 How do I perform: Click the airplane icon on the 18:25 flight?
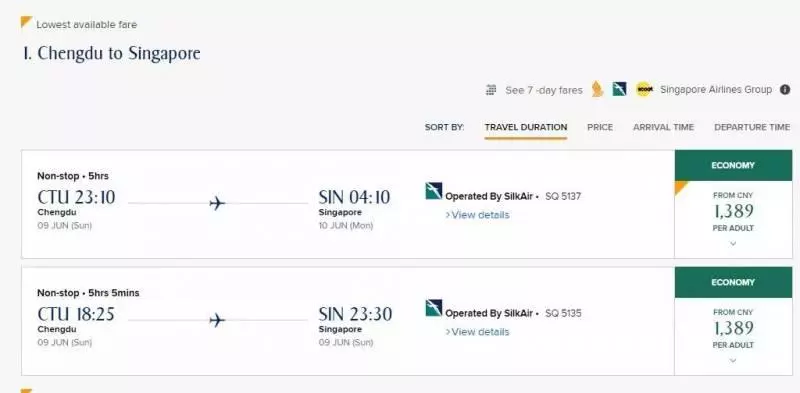pyautogui.click(x=217, y=320)
